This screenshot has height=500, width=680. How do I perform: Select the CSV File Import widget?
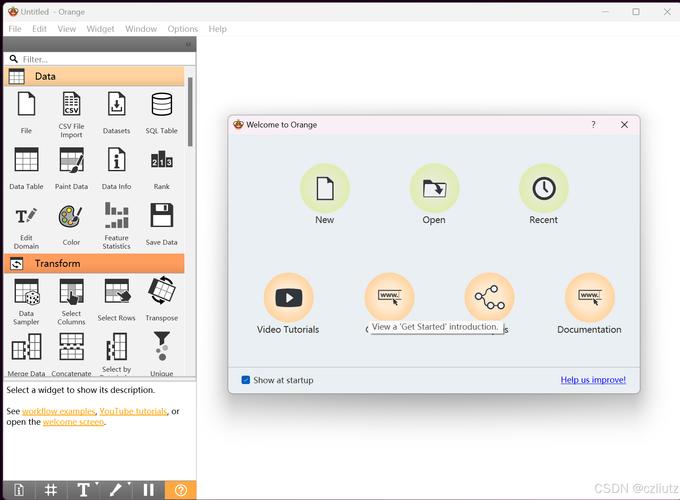(71, 104)
